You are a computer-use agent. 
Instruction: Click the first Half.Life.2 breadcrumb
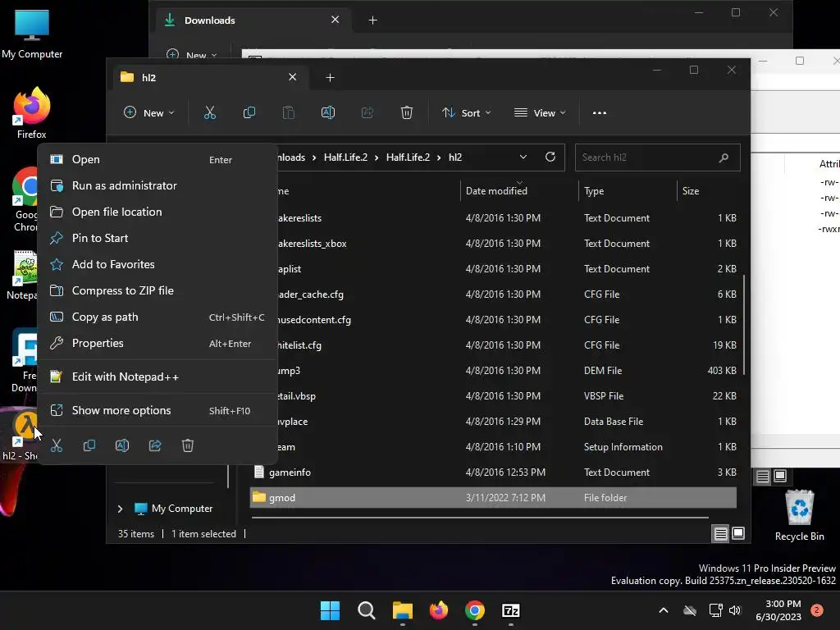pyautogui.click(x=345, y=157)
